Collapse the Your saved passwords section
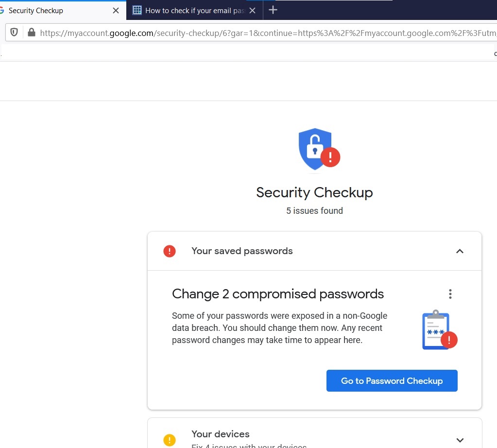497x448 pixels. 460,251
